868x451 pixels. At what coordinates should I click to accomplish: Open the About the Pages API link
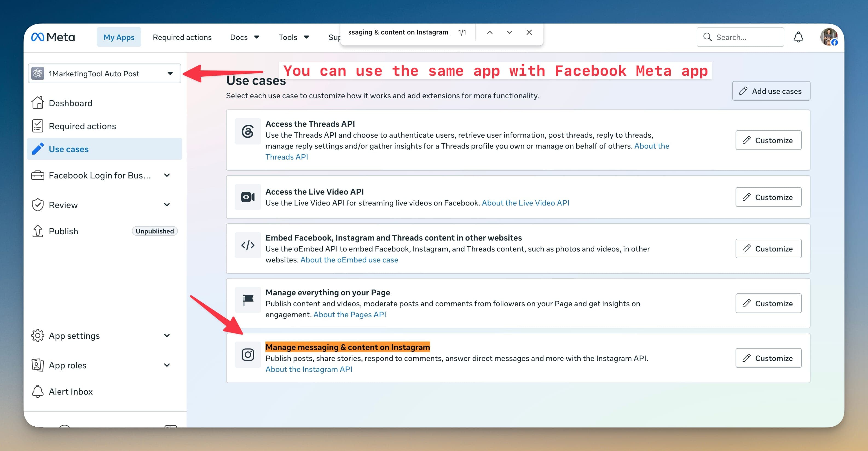click(350, 314)
